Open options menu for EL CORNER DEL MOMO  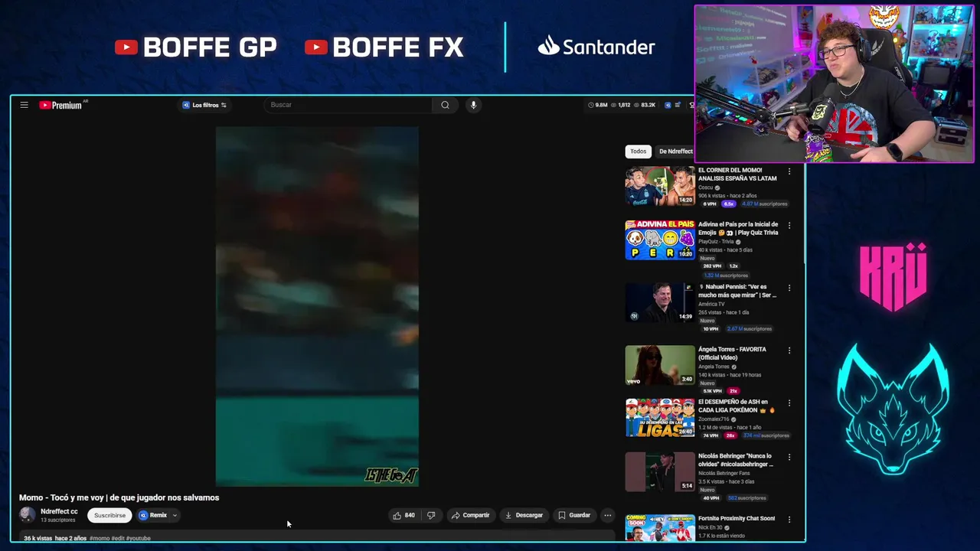tap(789, 171)
